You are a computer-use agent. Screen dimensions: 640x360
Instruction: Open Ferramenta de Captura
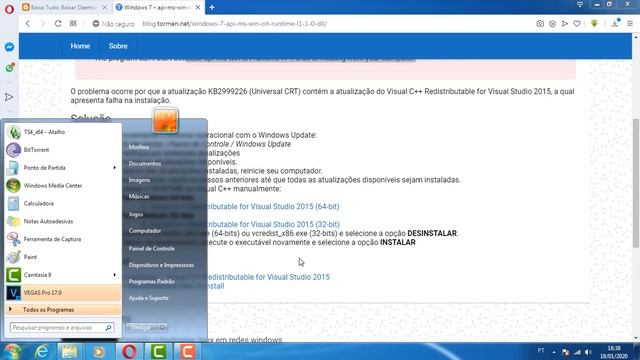(x=63, y=239)
